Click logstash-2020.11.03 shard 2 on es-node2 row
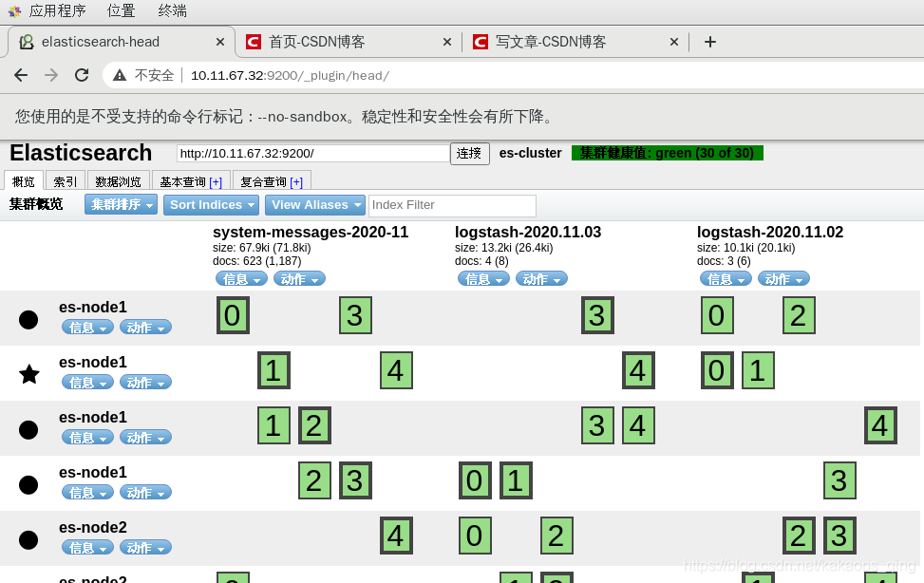924x583 pixels. pyautogui.click(x=556, y=536)
